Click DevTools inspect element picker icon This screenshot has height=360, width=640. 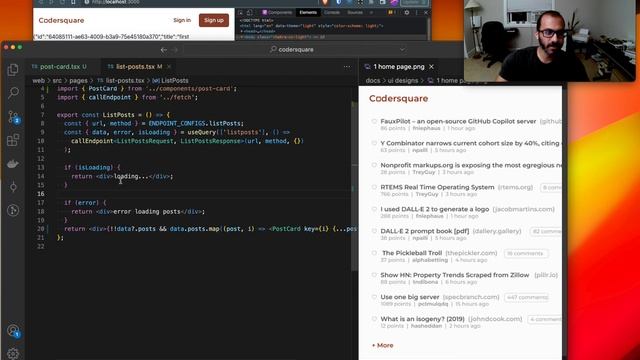click(241, 13)
